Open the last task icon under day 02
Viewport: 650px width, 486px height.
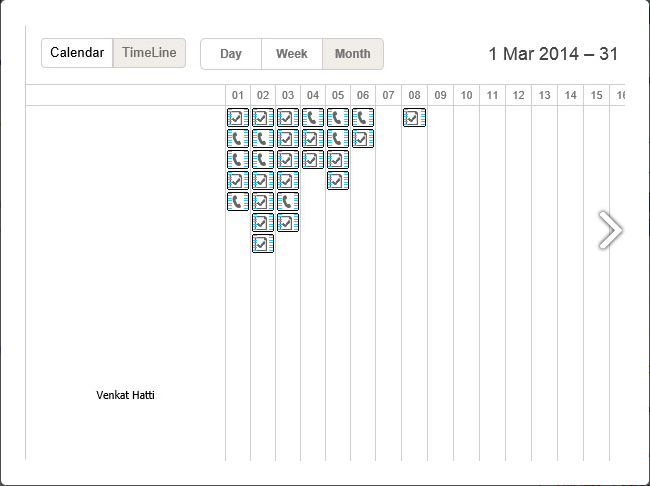pyautogui.click(x=263, y=244)
